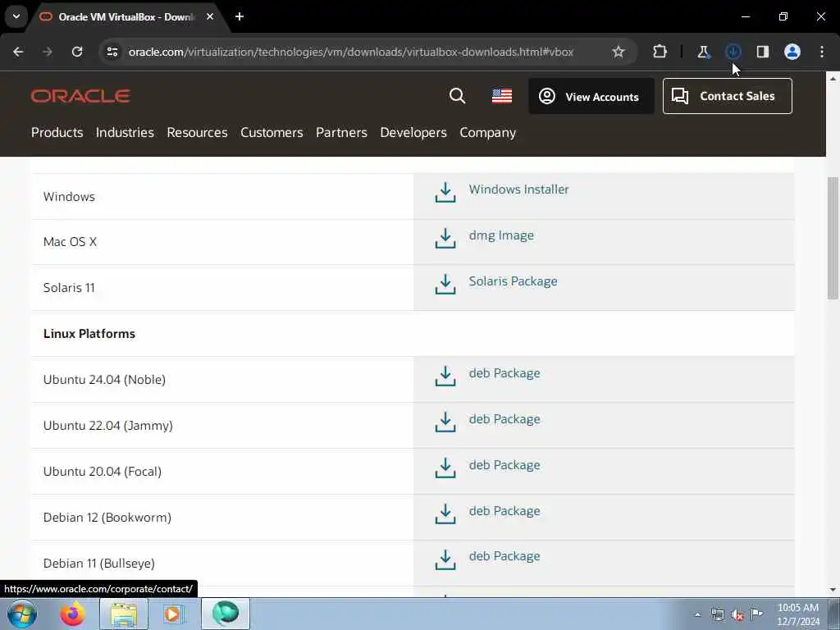The width and height of the screenshot is (840, 630).
Task: Open the Chrome three-dot menu
Action: tap(822, 52)
